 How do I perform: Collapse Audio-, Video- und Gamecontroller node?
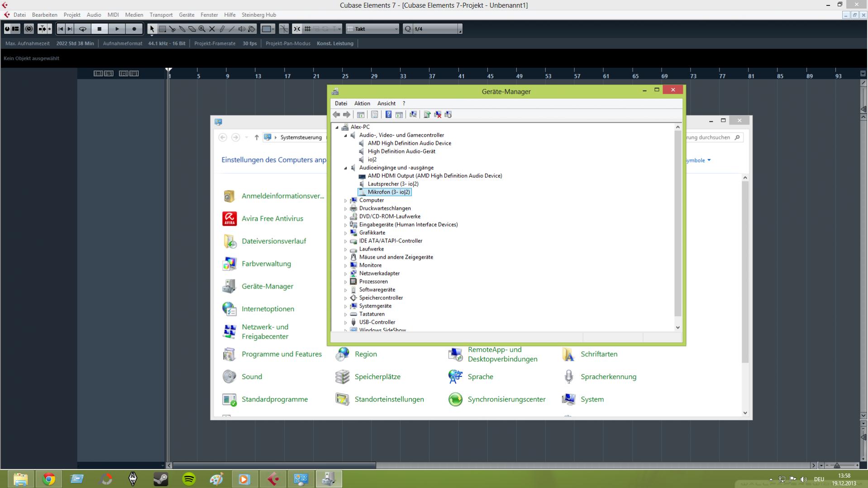(x=346, y=135)
